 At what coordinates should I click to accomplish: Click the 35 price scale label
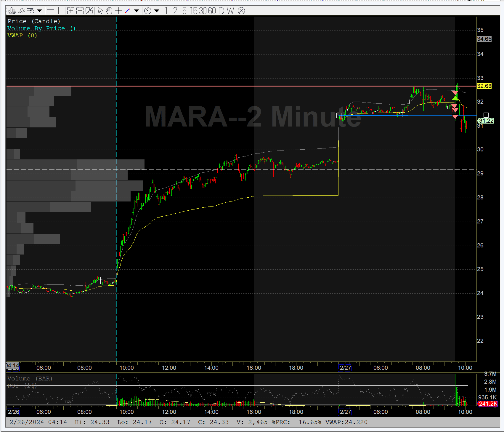(480, 30)
